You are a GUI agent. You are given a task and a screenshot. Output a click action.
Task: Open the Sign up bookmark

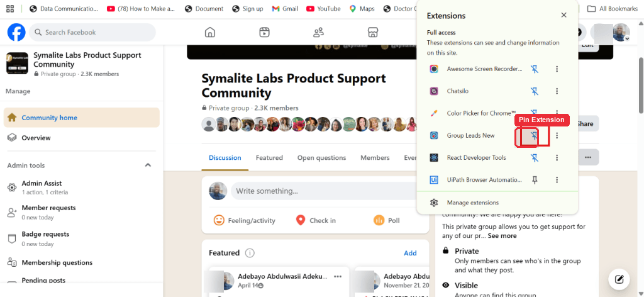point(247,9)
